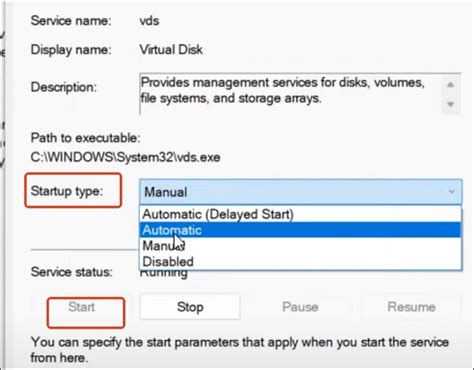
Task: Click the start parameters help text
Action: point(239,350)
